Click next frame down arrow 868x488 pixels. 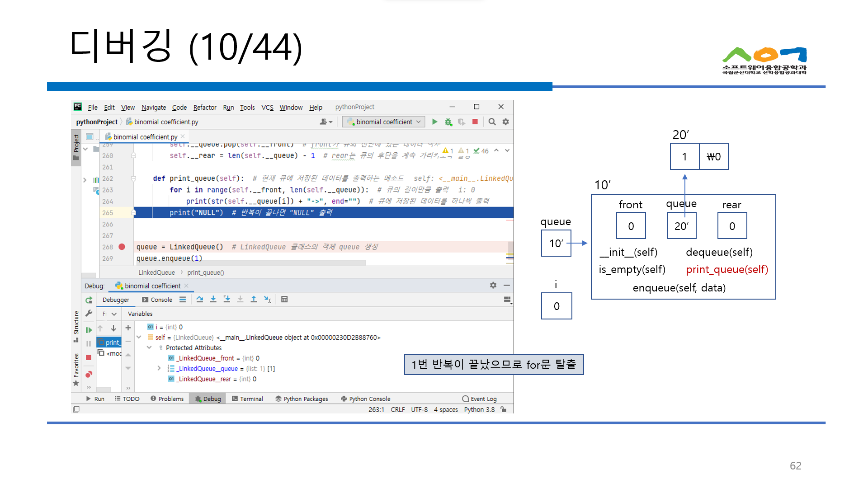pos(113,328)
